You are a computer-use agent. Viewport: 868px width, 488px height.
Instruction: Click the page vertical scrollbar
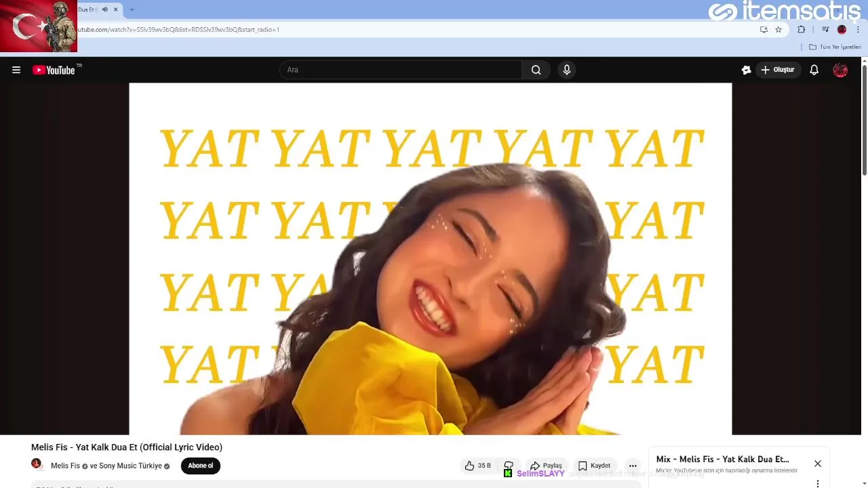864,120
